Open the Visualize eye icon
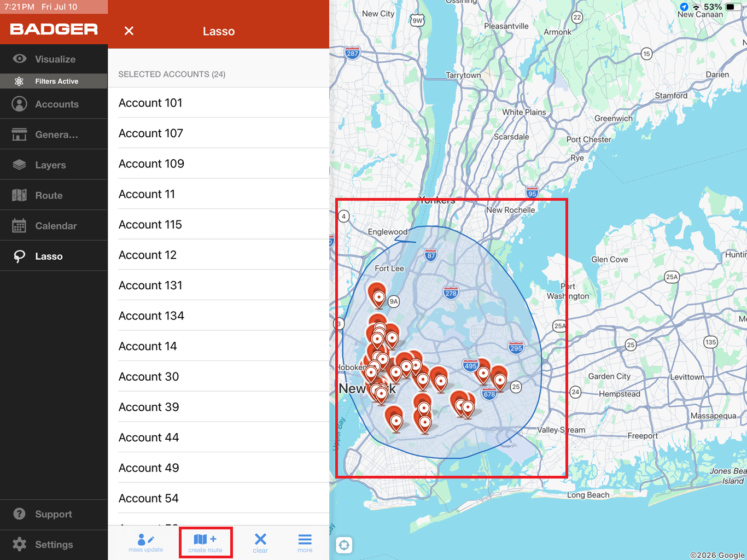The height and width of the screenshot is (560, 747). pyautogui.click(x=20, y=59)
